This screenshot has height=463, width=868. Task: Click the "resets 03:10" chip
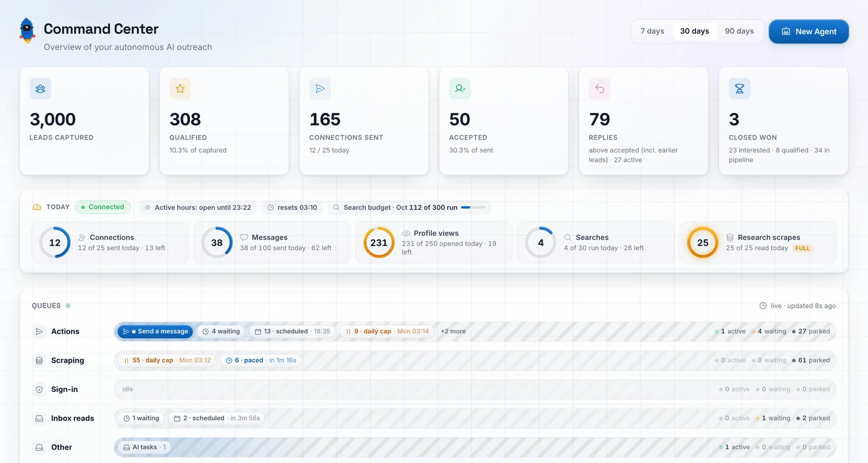pos(292,207)
